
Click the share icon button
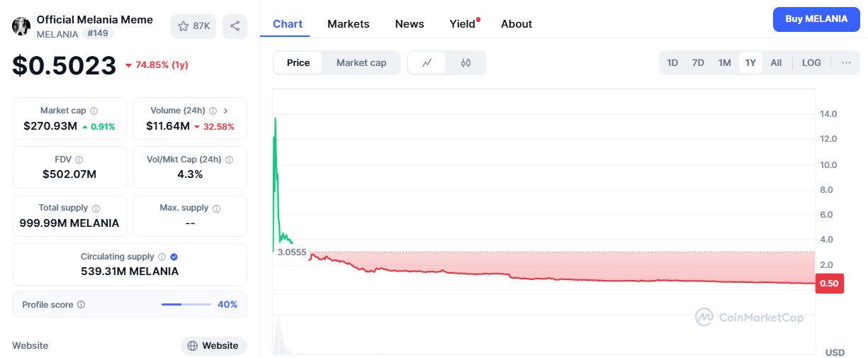click(235, 26)
